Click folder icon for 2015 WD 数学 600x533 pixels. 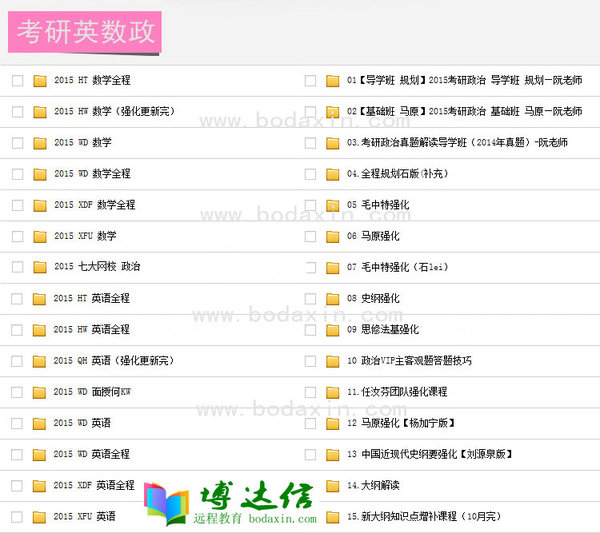(40, 143)
